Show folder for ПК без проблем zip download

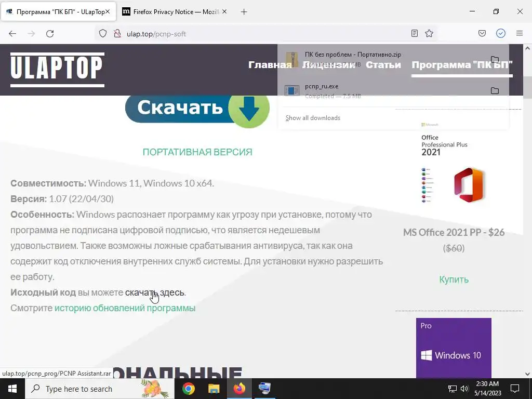pos(495,59)
